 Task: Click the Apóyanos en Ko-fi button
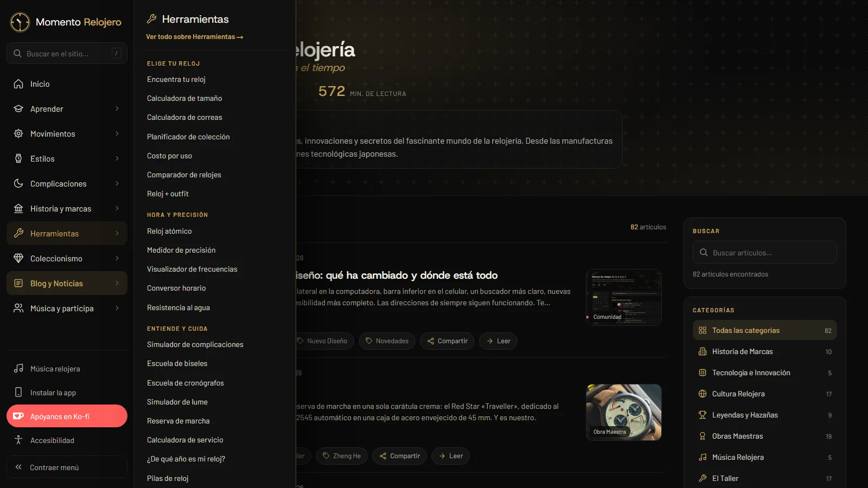(67, 416)
